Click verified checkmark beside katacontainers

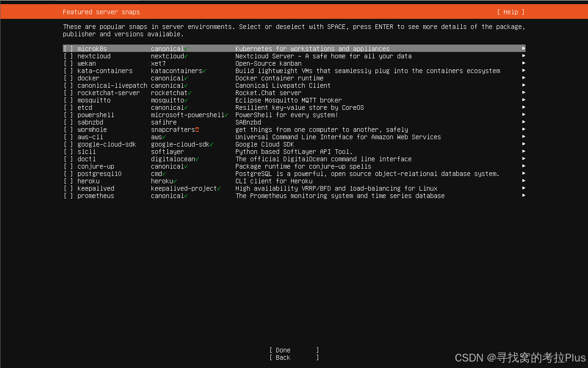205,71
